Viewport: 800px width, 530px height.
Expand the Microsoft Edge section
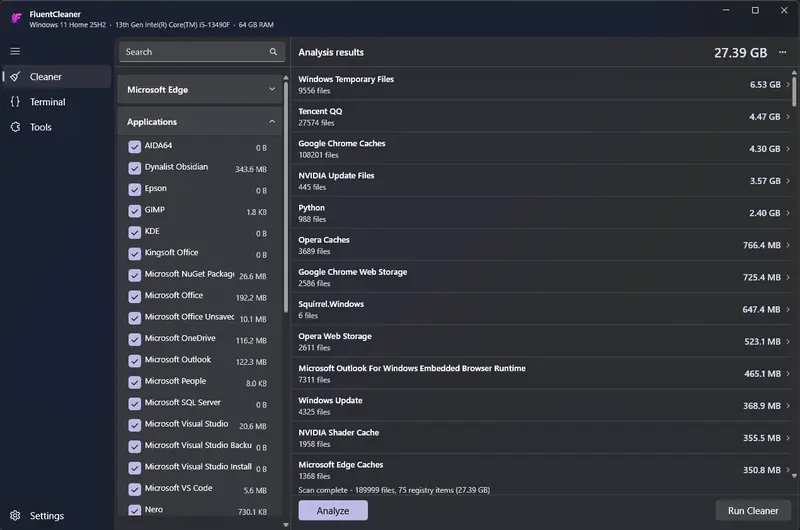click(x=200, y=89)
